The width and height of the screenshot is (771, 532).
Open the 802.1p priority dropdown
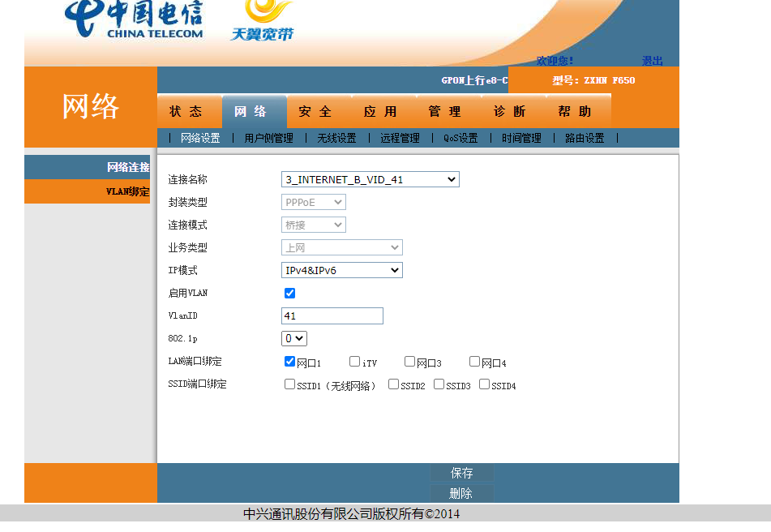click(294, 338)
